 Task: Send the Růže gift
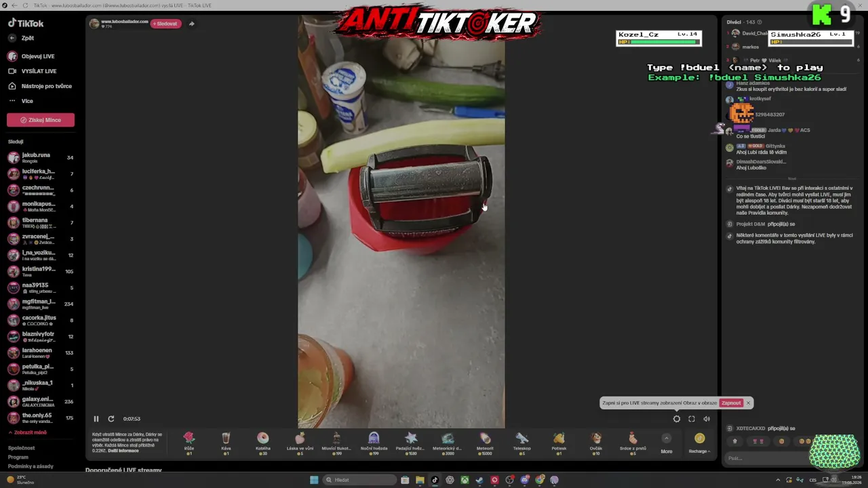click(x=189, y=443)
